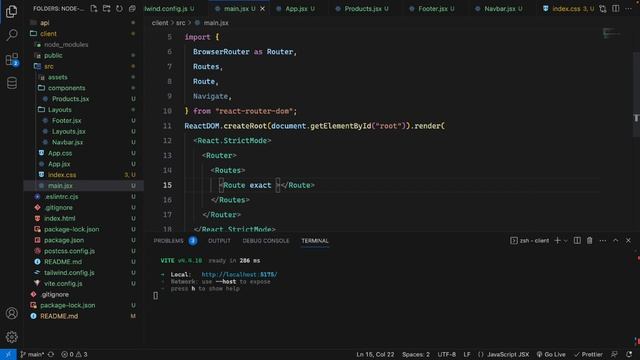Click Ln 15, Col 22 in status bar
Image resolution: width=640 pixels, height=360 pixels.
(375, 354)
